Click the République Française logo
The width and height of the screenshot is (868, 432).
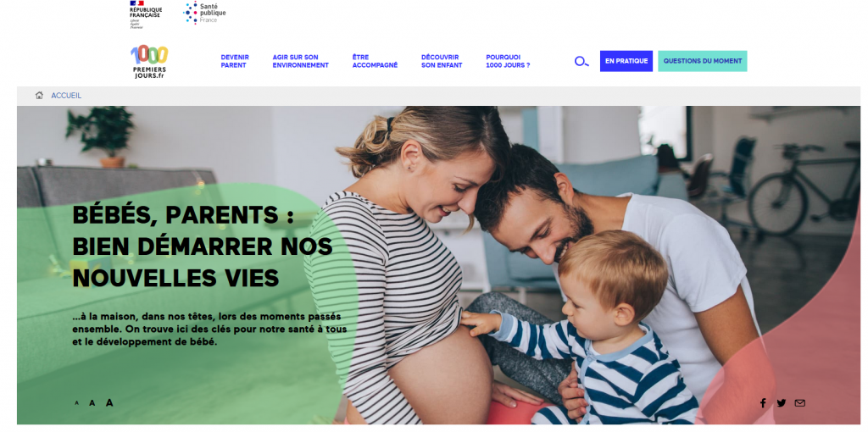146,14
